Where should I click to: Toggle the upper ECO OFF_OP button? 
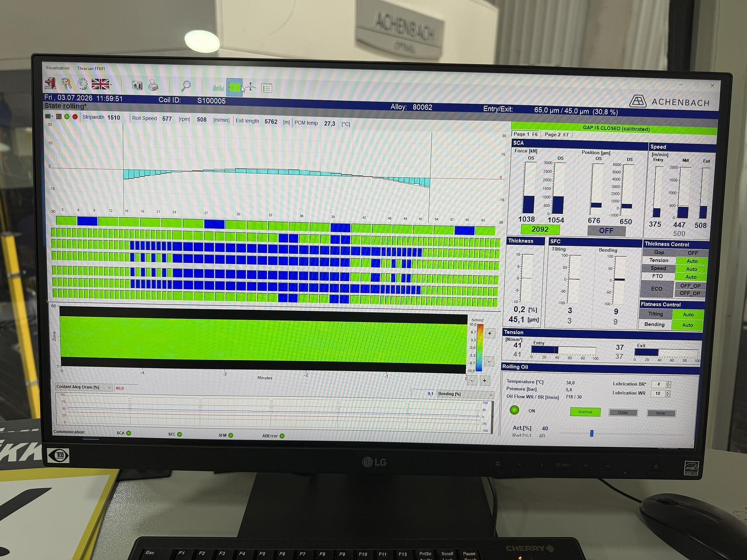[x=690, y=285]
